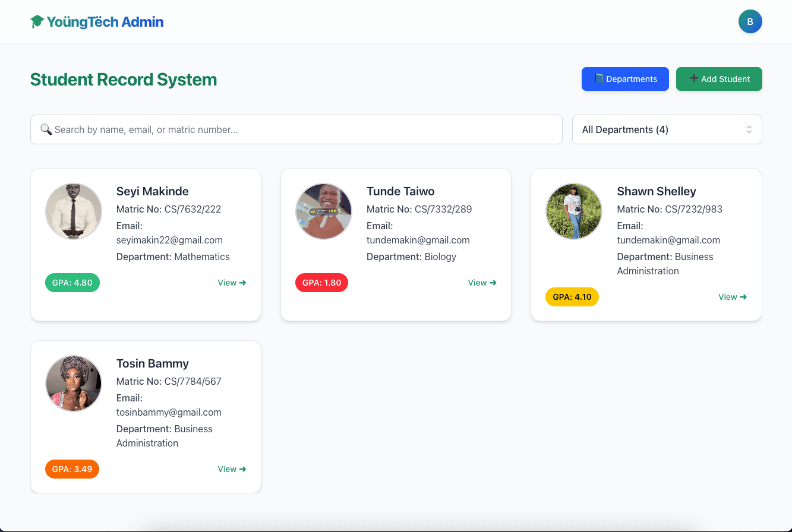Open the user avatar circle labeled B

[x=750, y=21]
